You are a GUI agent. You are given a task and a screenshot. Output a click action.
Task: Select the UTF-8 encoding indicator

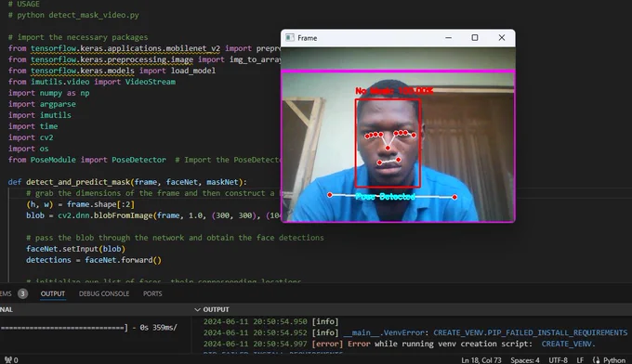558,360
